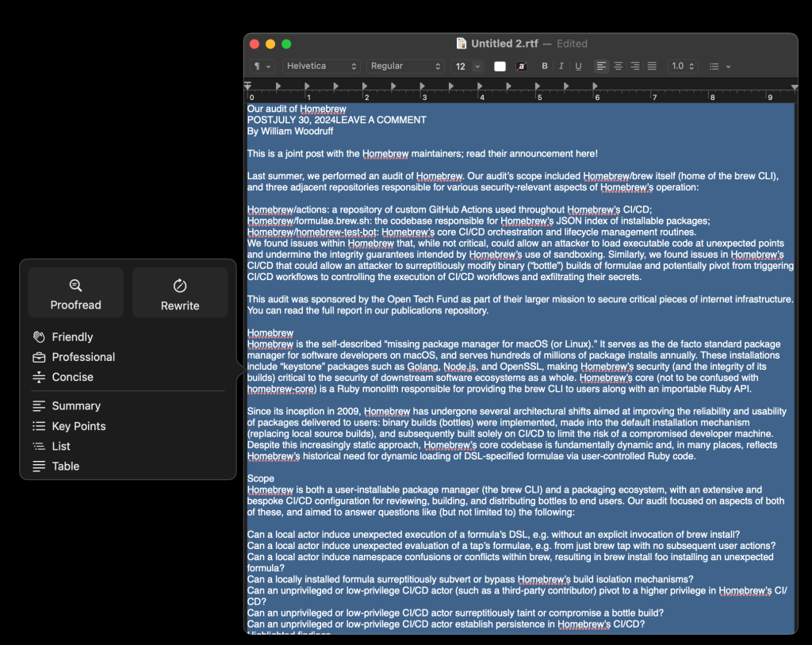Click the Rewrite button

click(x=180, y=294)
